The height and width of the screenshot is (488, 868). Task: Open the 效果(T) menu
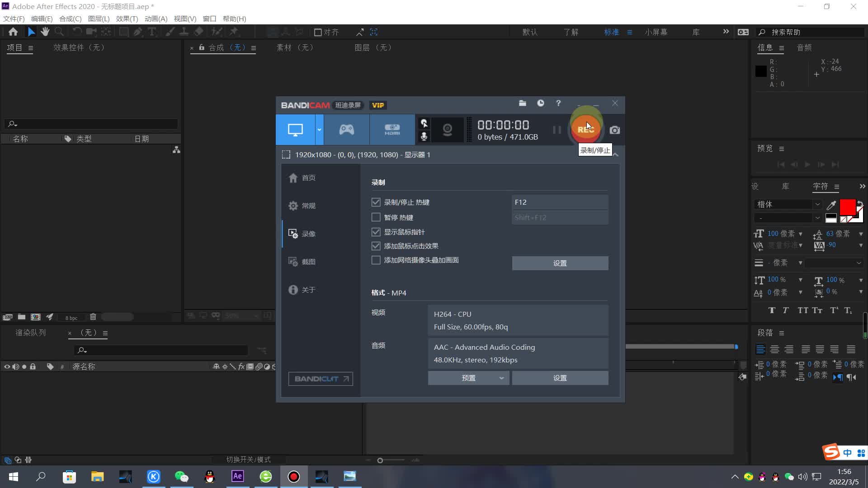point(127,19)
